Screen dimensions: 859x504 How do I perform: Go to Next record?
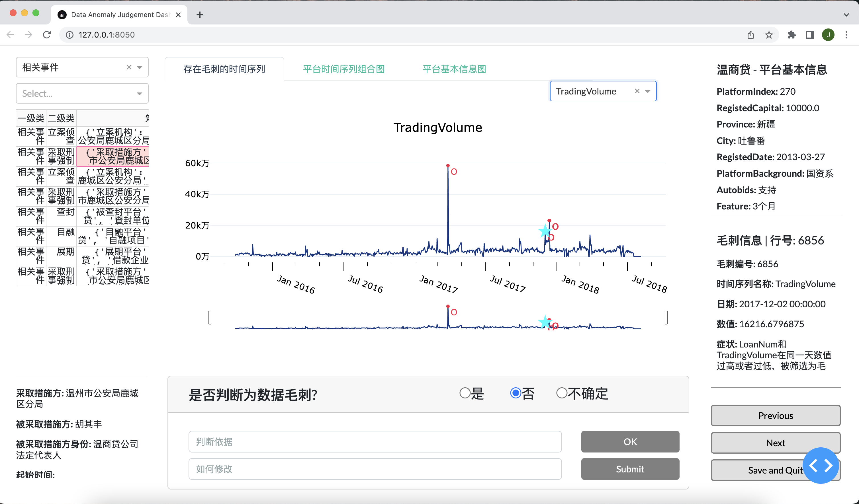(776, 443)
